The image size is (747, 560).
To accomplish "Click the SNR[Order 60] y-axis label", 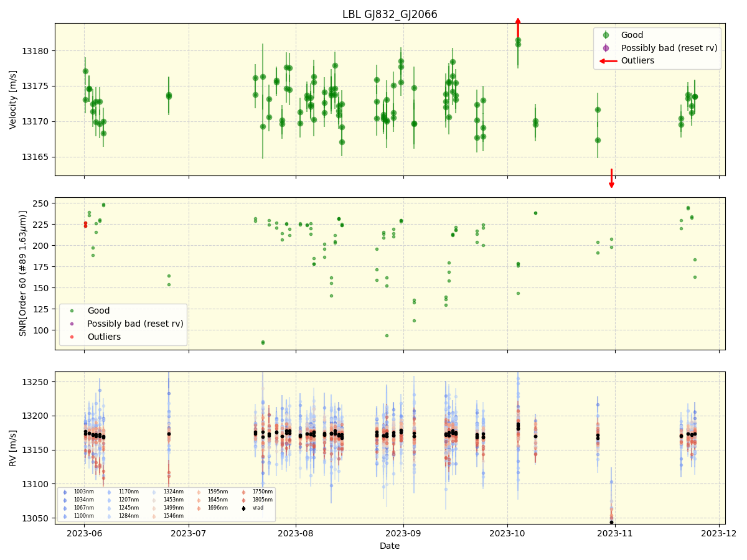I will click(x=23, y=273).
